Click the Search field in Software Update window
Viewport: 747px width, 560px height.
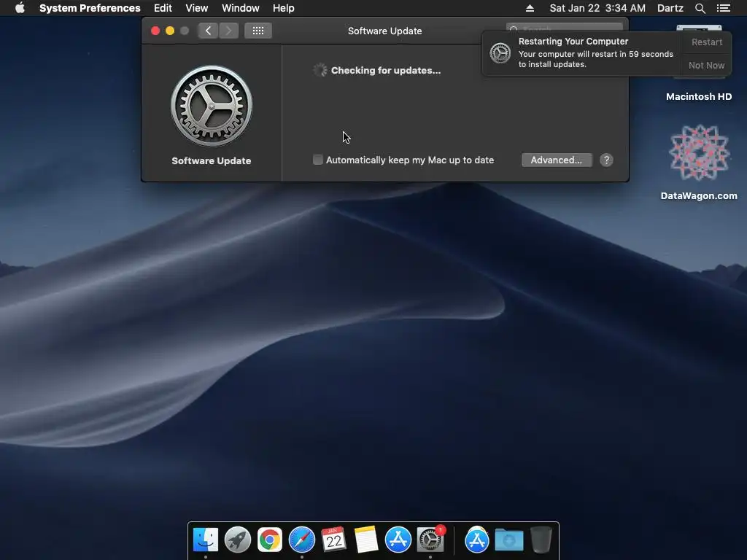[x=564, y=28]
